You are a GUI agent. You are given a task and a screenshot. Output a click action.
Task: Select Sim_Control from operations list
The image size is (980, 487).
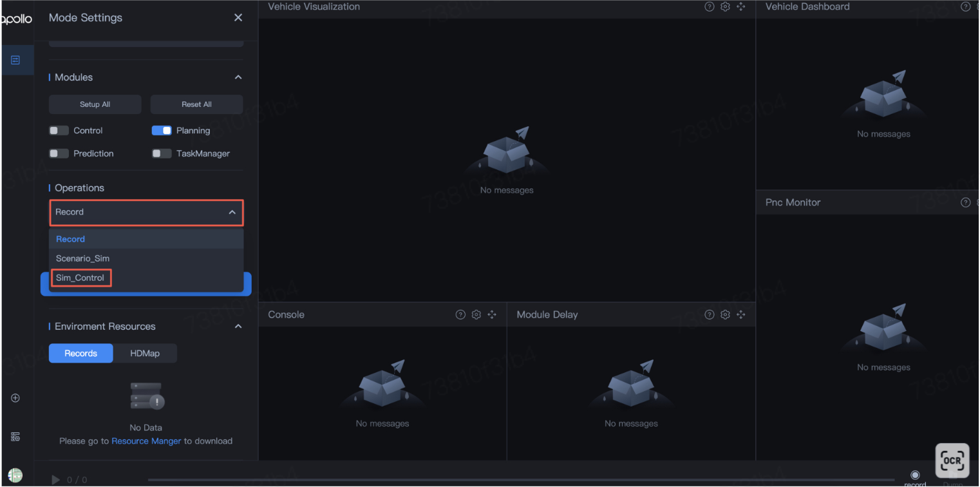pos(80,278)
